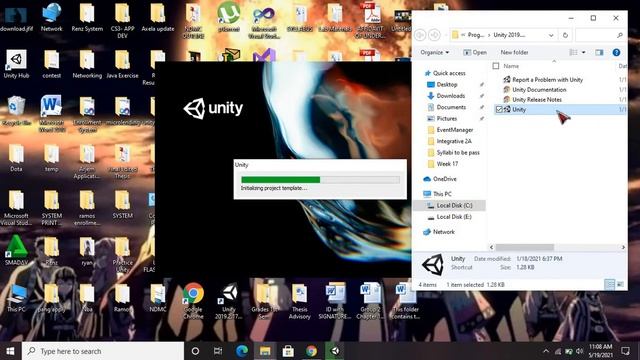The width and height of the screenshot is (640, 360).
Task: Select the Unity 2019.2.17 desktop shortcut
Action: point(229,301)
